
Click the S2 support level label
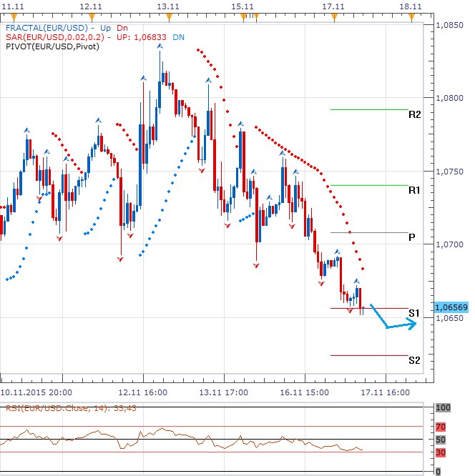click(413, 360)
